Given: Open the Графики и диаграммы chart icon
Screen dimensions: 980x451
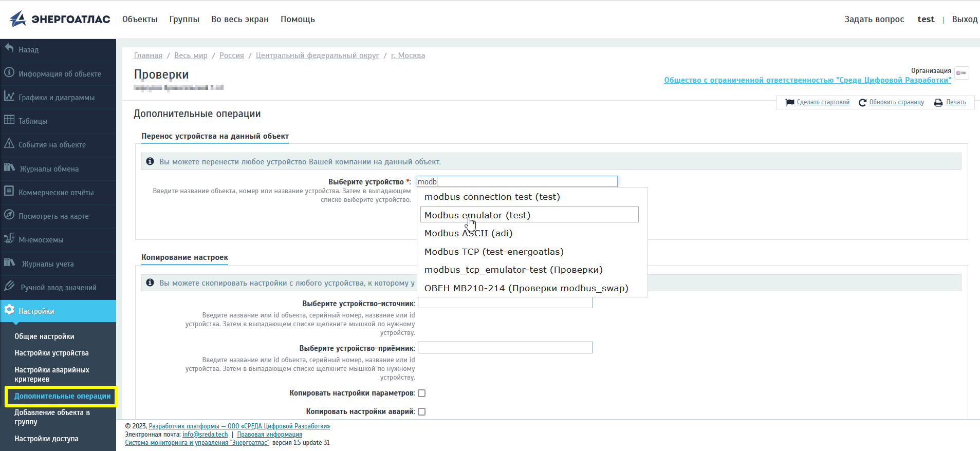Looking at the screenshot, I should coord(9,96).
